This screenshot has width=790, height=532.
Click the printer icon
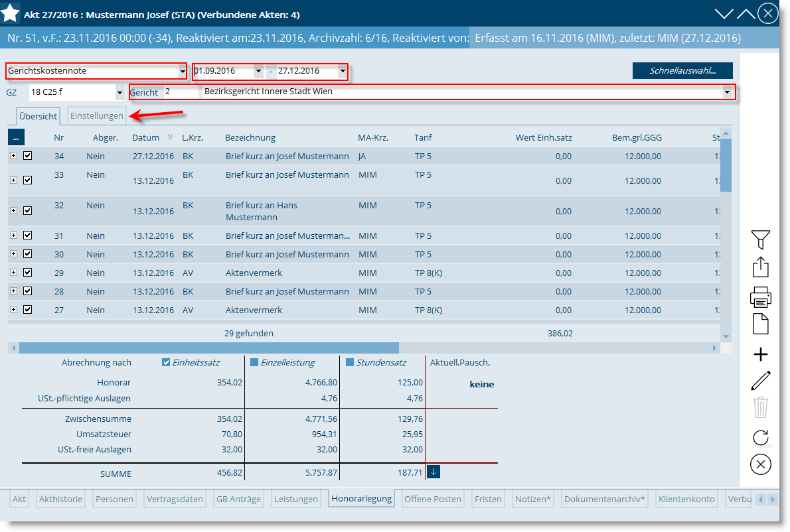point(760,297)
